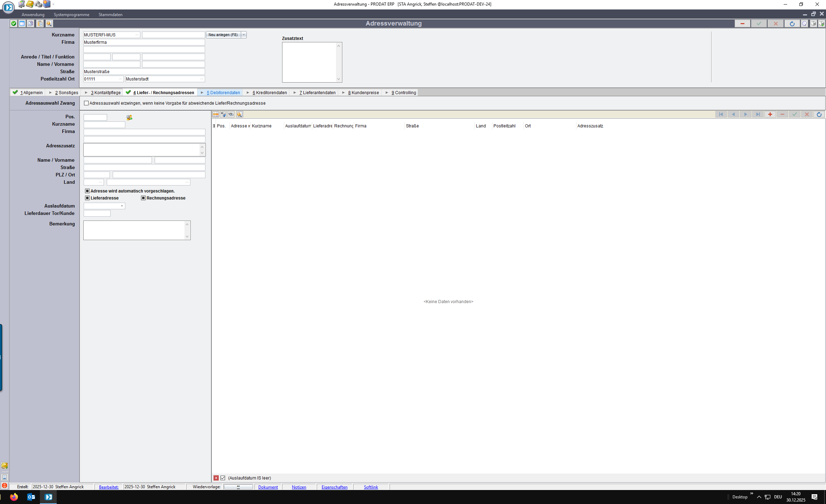
Task: Click the yellow address book icon at top
Action: tap(30, 4)
